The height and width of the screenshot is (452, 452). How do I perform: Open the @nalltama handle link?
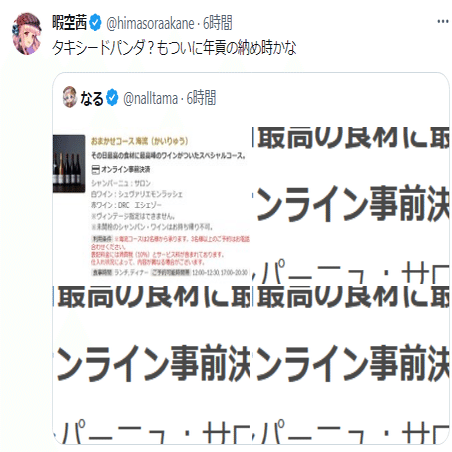click(x=150, y=98)
